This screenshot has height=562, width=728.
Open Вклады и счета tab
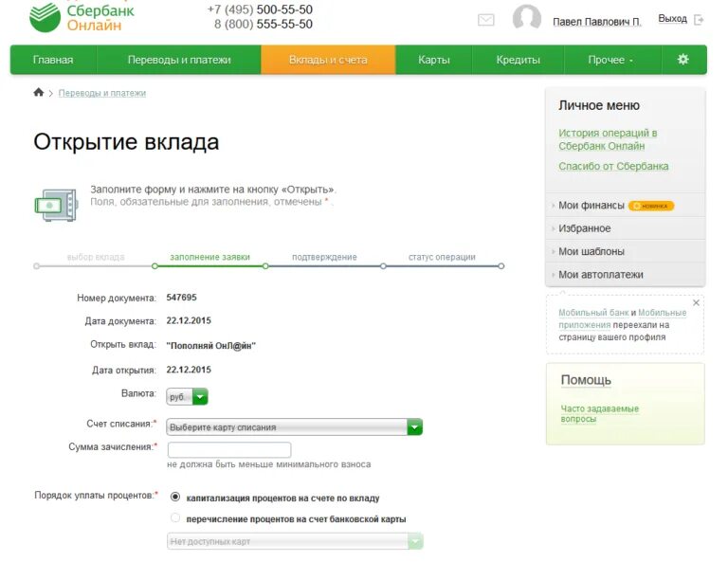tap(328, 60)
